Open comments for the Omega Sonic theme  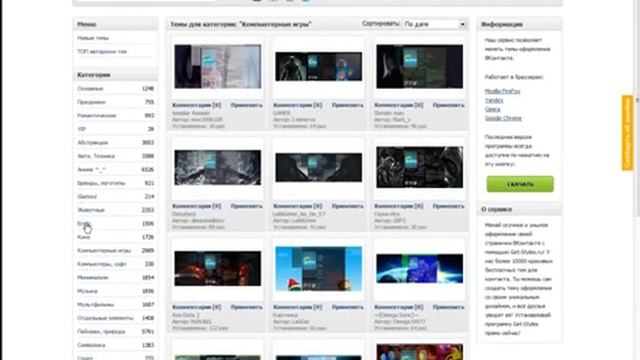tap(399, 307)
